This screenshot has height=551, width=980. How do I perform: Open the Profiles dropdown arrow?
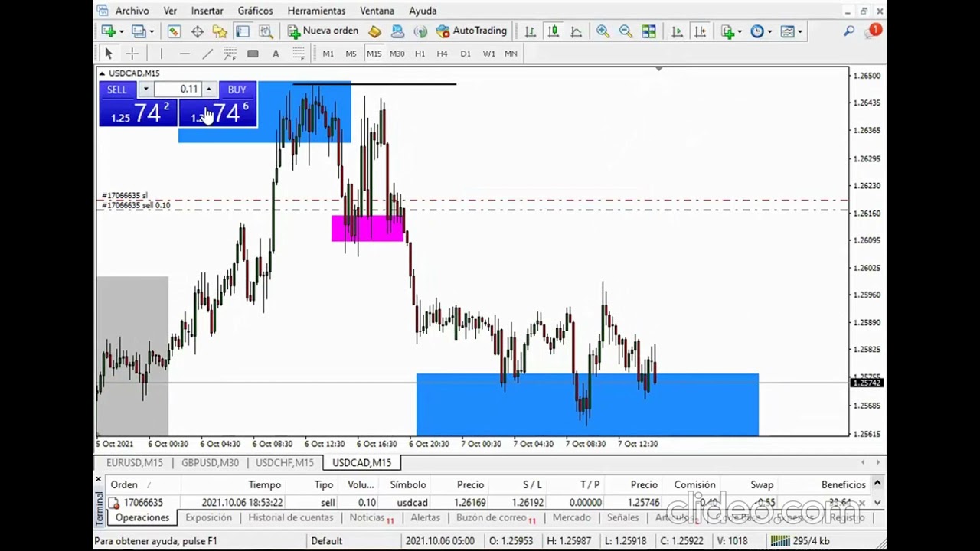[152, 31]
